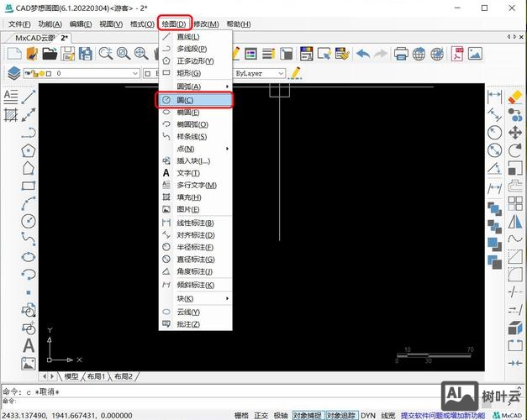The width and height of the screenshot is (527, 420).
Task: Toggle 正交 ortho mode in status bar
Action: tap(261, 415)
